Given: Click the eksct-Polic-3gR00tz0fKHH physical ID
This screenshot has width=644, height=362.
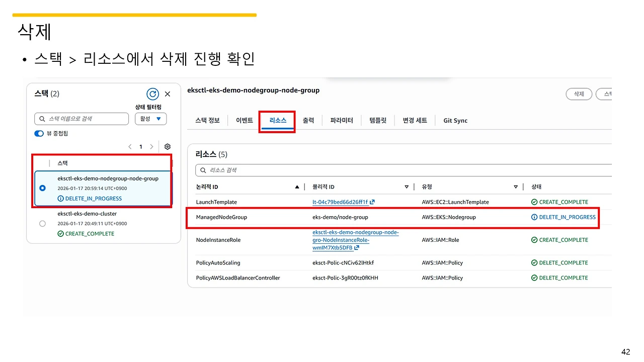Looking at the screenshot, I should 345,278.
